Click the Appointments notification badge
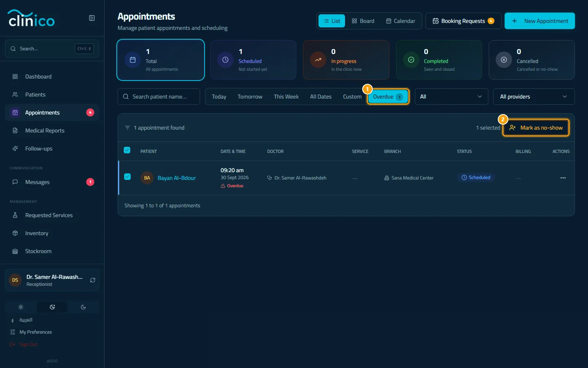Image resolution: width=588 pixels, height=368 pixels. click(x=90, y=112)
